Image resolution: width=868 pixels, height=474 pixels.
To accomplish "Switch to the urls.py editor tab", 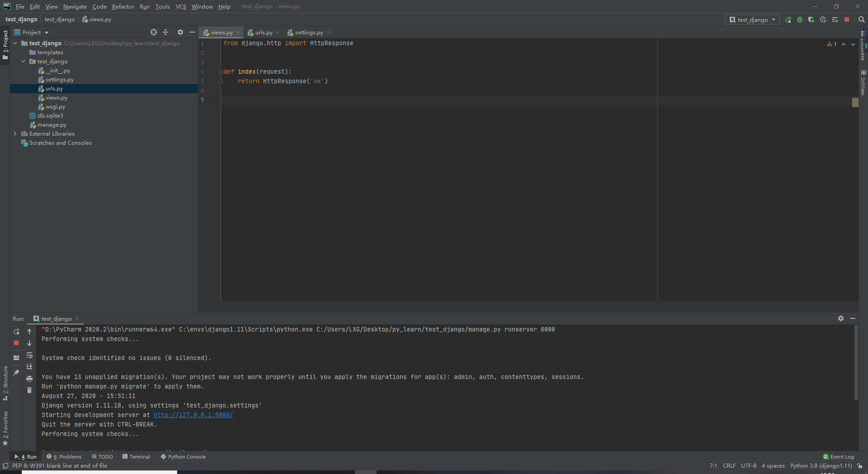I will click(x=264, y=32).
